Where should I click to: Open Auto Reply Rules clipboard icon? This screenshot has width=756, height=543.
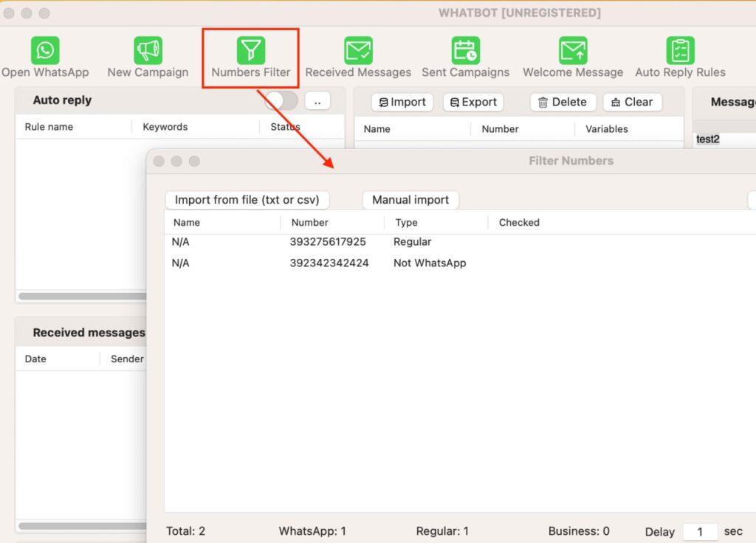[680, 51]
